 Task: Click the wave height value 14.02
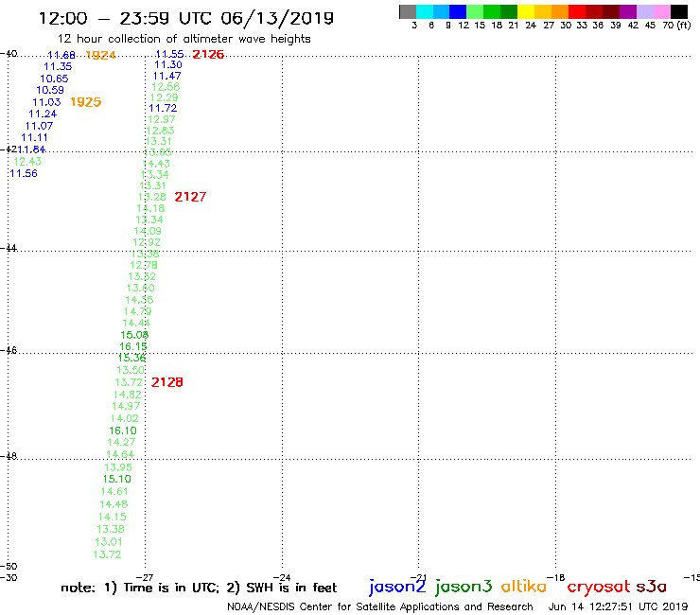click(125, 418)
